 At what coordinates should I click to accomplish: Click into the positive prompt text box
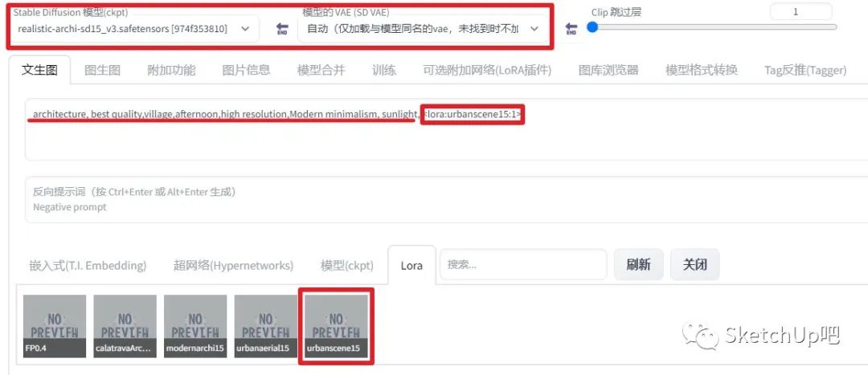(446, 130)
